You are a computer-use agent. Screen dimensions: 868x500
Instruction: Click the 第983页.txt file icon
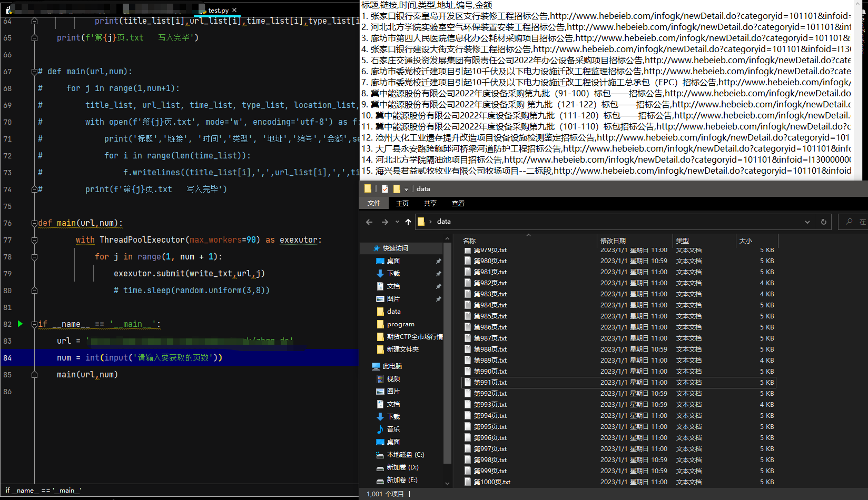pyautogui.click(x=467, y=294)
